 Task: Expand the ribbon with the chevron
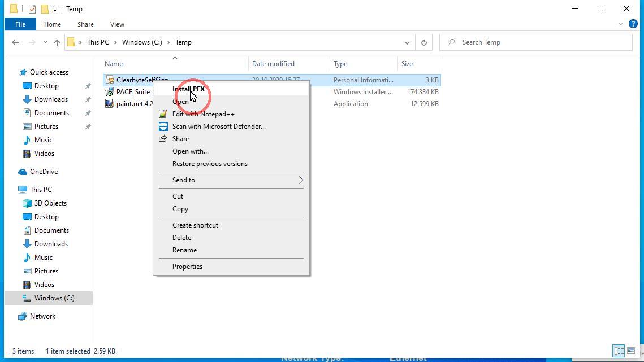click(621, 24)
